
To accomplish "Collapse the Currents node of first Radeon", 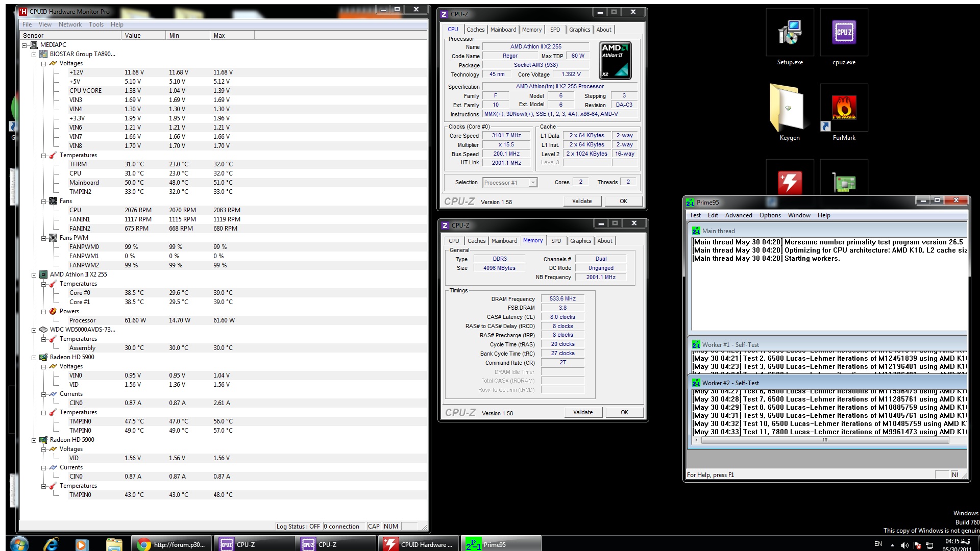I will [x=44, y=394].
